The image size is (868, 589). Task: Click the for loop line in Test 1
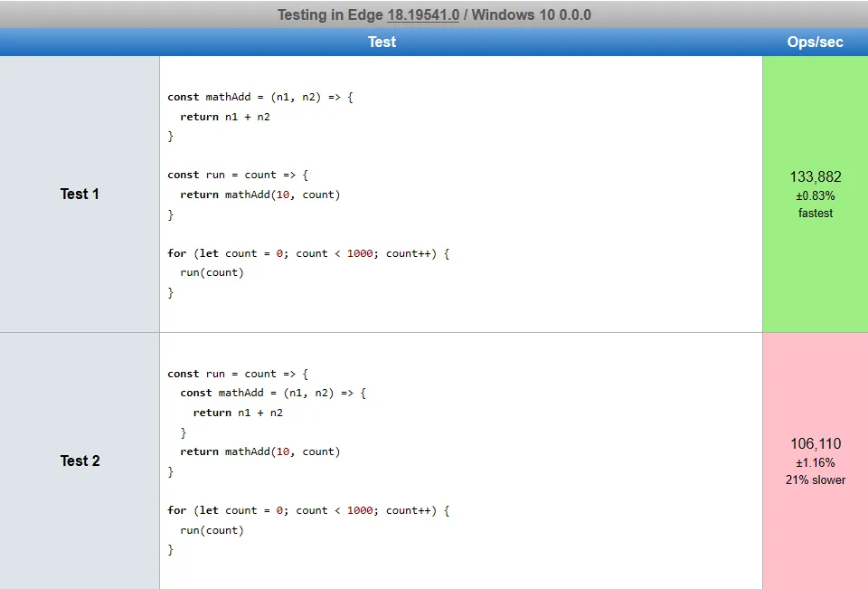[308, 253]
